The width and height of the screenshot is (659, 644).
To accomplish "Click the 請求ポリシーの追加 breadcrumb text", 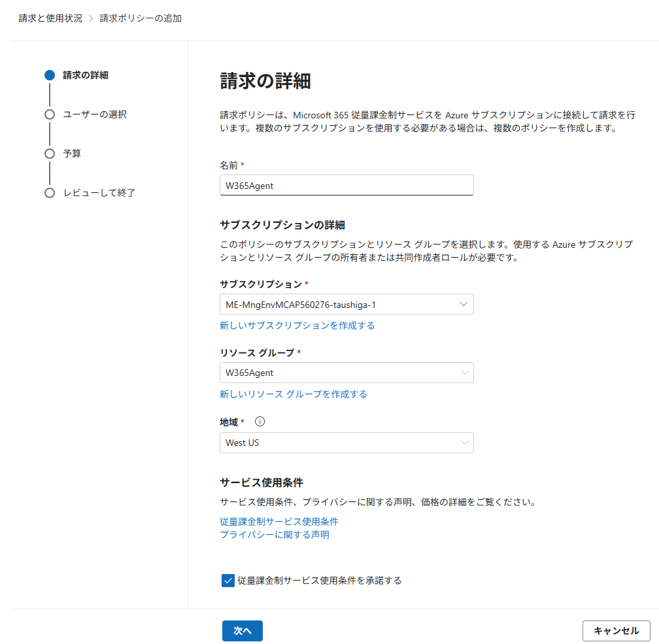I will (x=141, y=18).
